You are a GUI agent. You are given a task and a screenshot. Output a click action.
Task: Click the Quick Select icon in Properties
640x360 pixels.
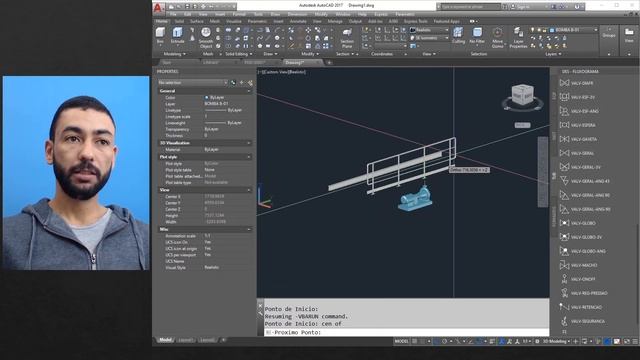[x=250, y=82]
